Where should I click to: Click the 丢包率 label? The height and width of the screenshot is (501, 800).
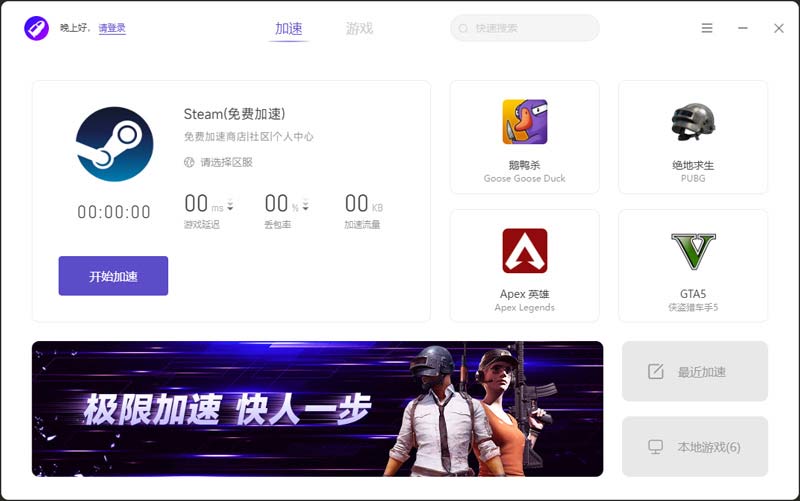pyautogui.click(x=278, y=224)
